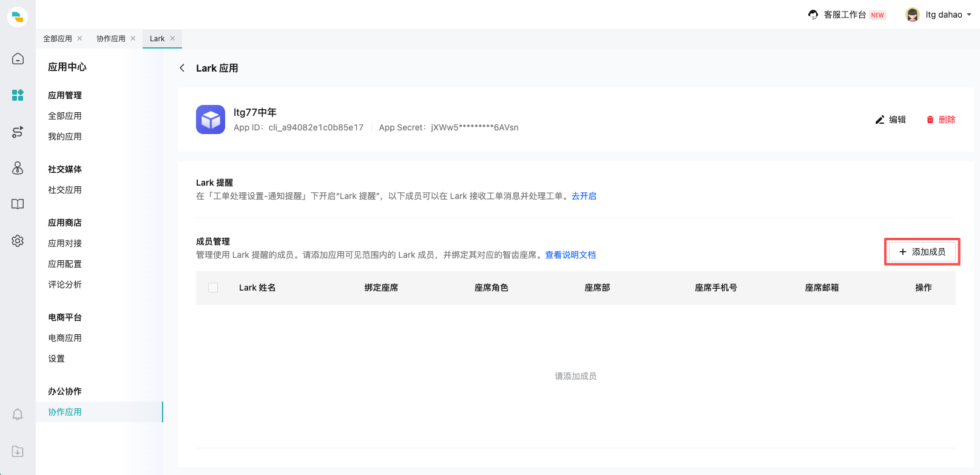Viewport: 980px width, 475px height.
Task: Click the routing flow sidebar icon
Action: pyautogui.click(x=18, y=132)
